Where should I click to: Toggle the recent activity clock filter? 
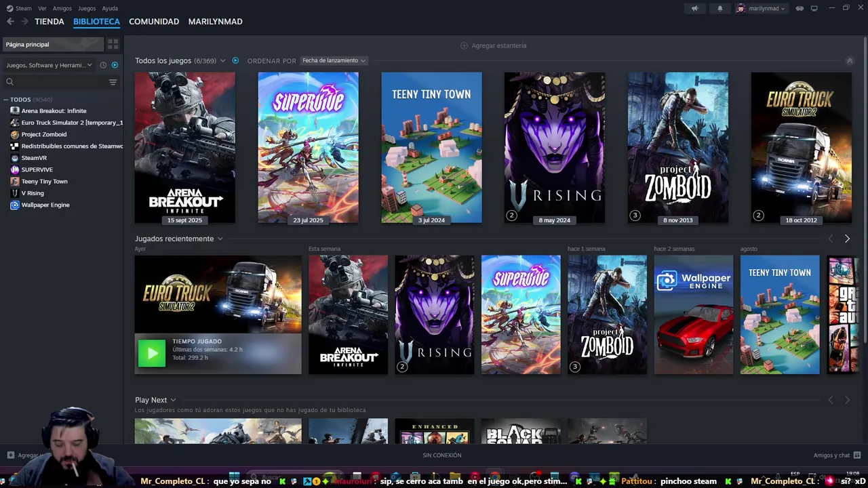pos(103,65)
